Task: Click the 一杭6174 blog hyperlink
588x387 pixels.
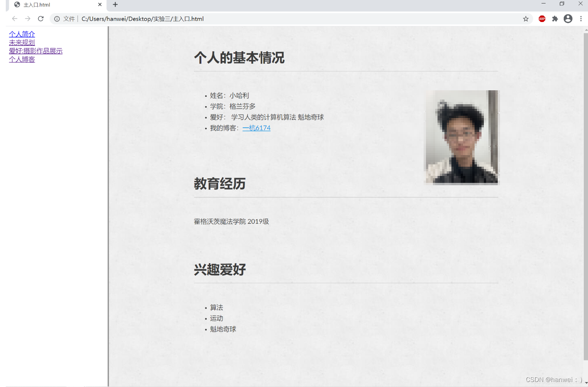Action: click(256, 128)
